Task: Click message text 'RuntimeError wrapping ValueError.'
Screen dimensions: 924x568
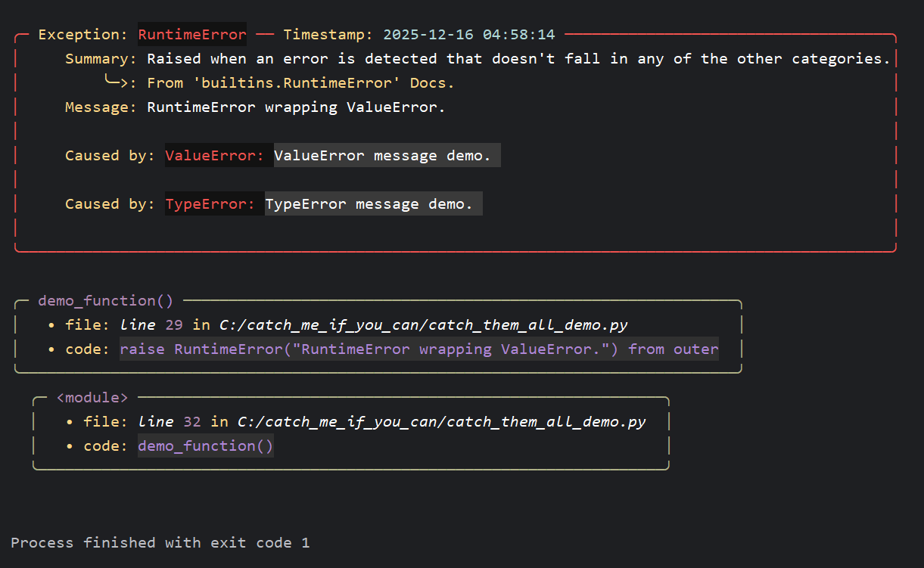Action: 296,107
